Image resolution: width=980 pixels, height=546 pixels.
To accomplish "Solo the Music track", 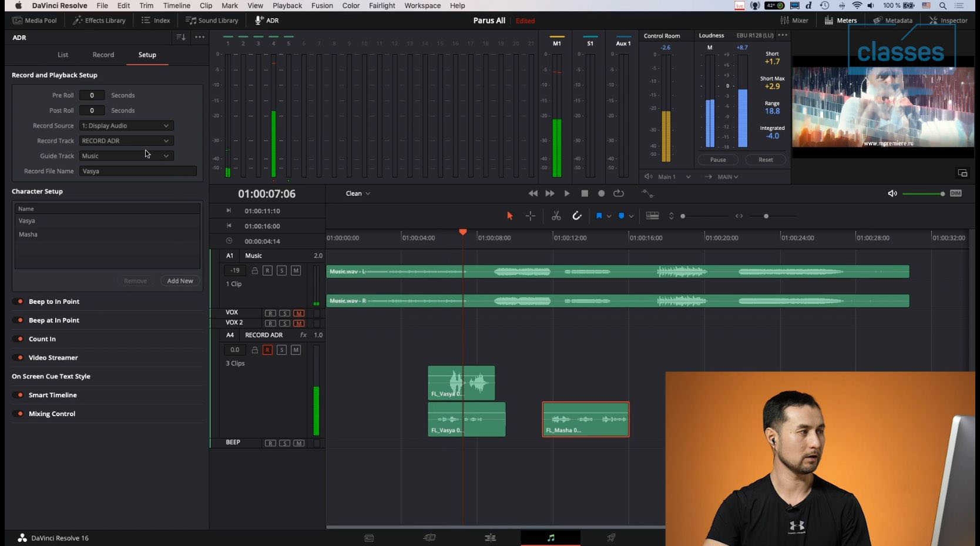I will tap(281, 270).
